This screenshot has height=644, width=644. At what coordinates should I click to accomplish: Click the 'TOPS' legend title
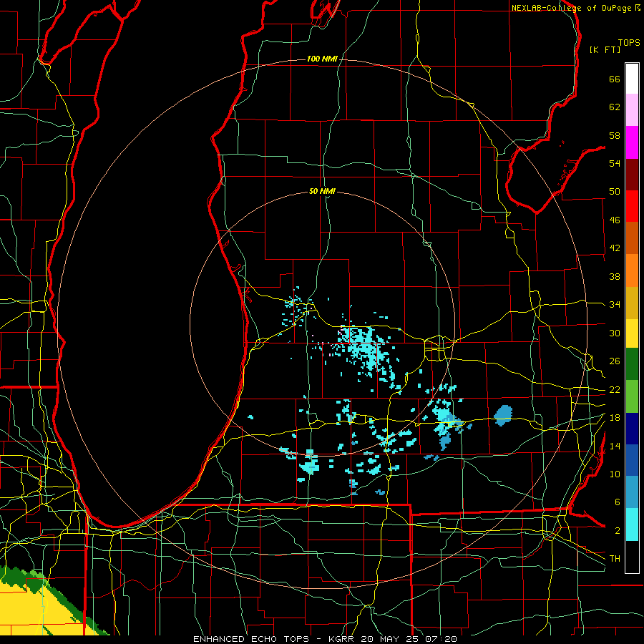pos(629,43)
